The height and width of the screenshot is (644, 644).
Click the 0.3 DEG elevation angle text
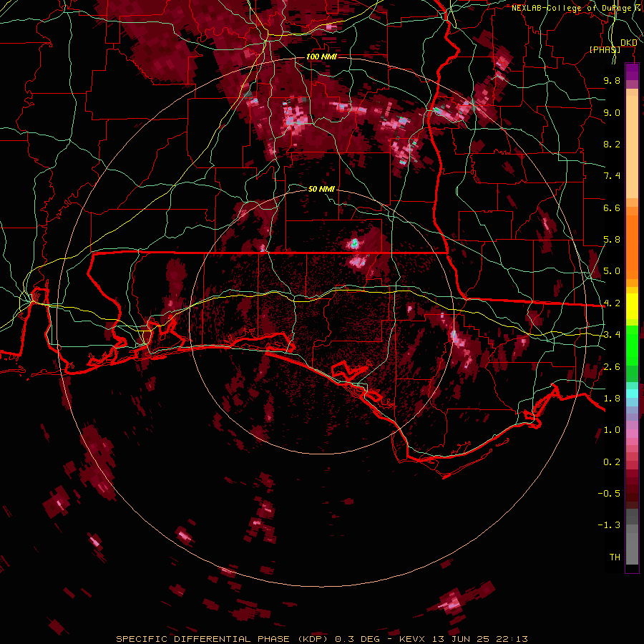click(x=357, y=639)
